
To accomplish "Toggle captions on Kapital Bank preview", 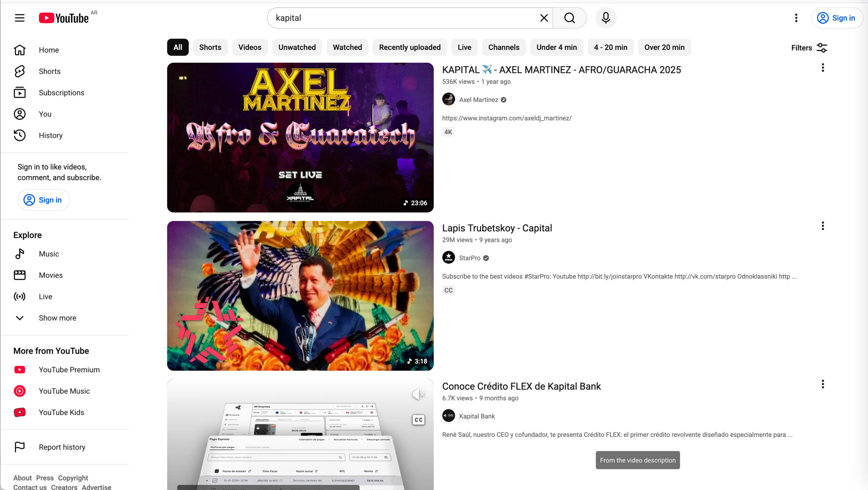I will [418, 420].
